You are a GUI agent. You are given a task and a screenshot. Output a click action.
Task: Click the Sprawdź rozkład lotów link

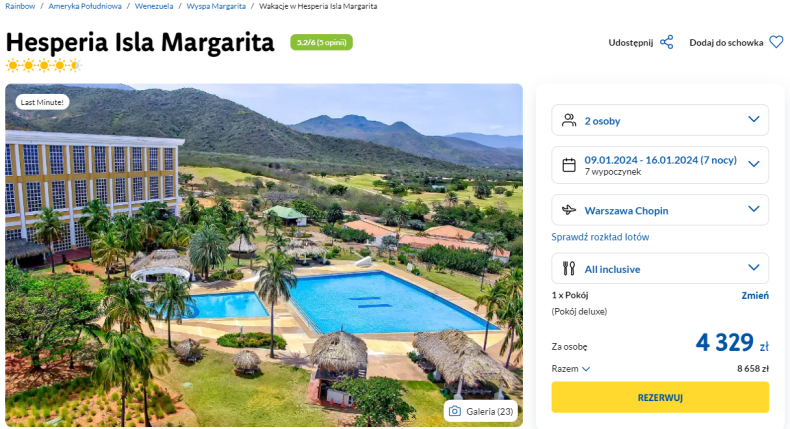tap(600, 237)
